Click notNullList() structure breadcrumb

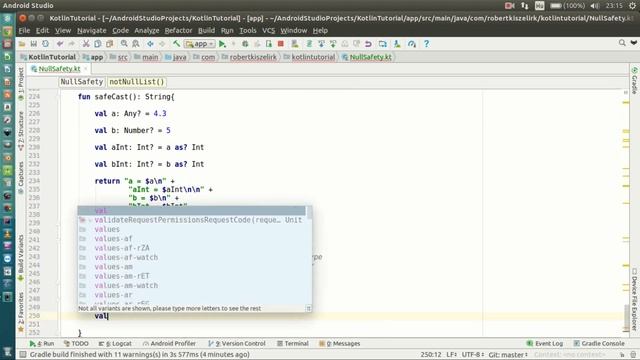(x=137, y=82)
